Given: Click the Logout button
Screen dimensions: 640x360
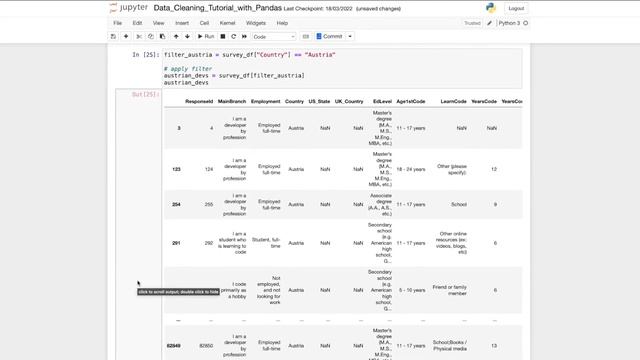Looking at the screenshot, I should click(516, 8).
